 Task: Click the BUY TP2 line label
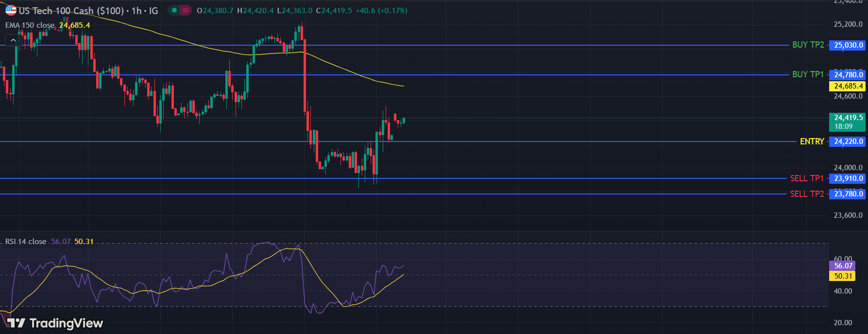tap(808, 45)
